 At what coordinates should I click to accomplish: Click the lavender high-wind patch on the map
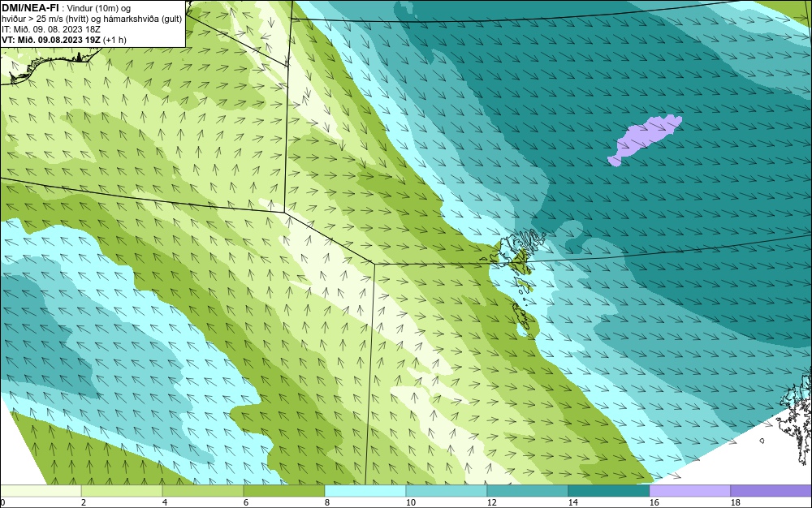tap(645, 140)
